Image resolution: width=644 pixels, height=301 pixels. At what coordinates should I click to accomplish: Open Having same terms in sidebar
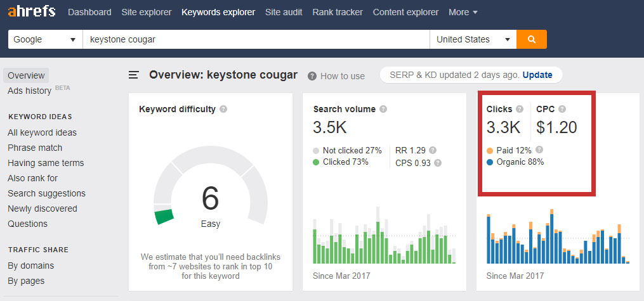click(x=46, y=163)
